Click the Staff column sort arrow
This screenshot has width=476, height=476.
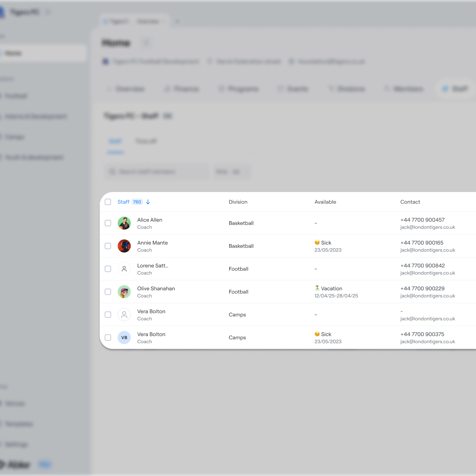pos(148,202)
